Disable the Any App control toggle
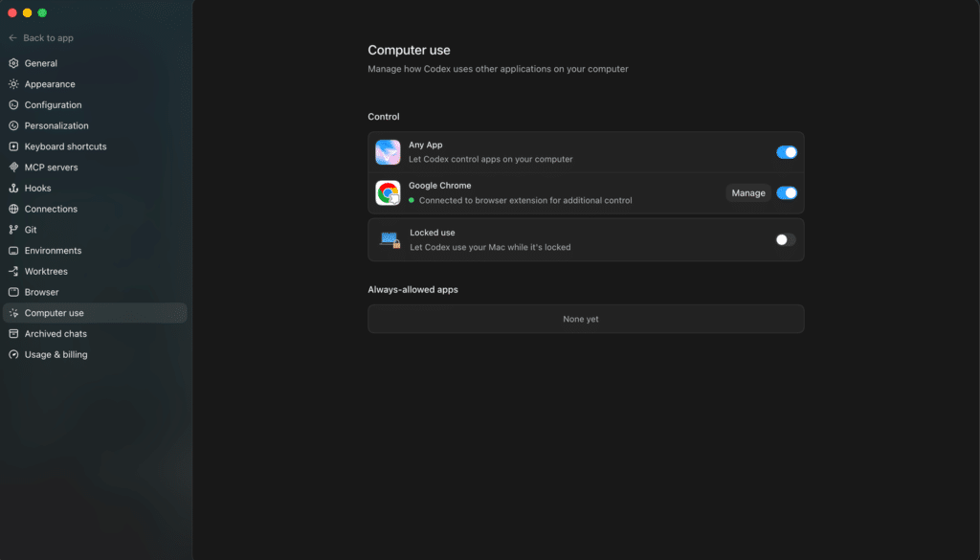Image resolution: width=980 pixels, height=560 pixels. [787, 152]
